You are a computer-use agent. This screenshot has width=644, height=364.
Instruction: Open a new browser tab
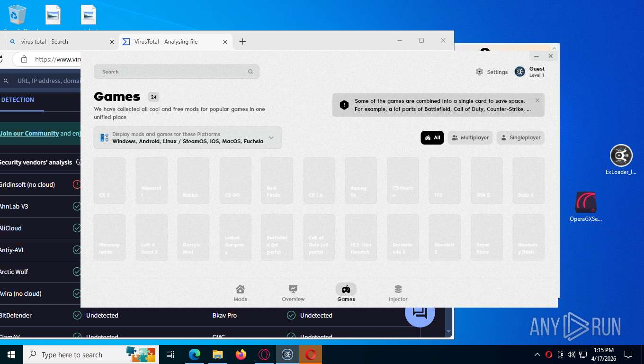[242, 42]
